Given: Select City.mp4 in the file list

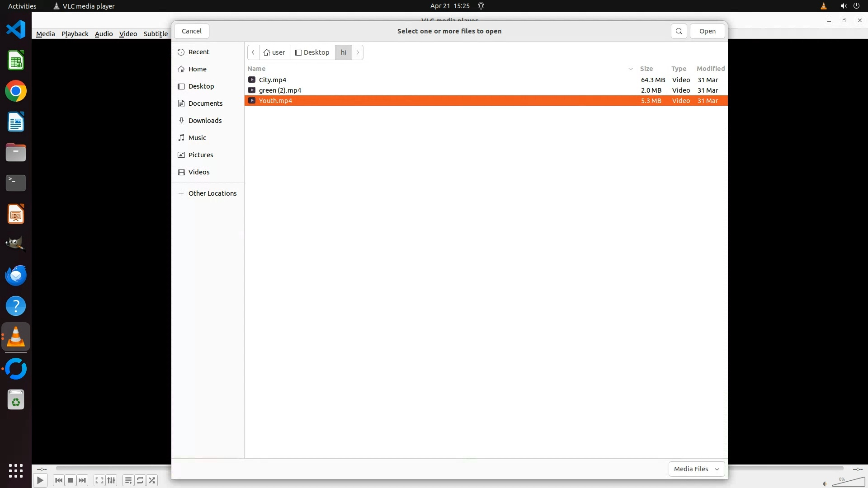Looking at the screenshot, I should click(x=273, y=80).
